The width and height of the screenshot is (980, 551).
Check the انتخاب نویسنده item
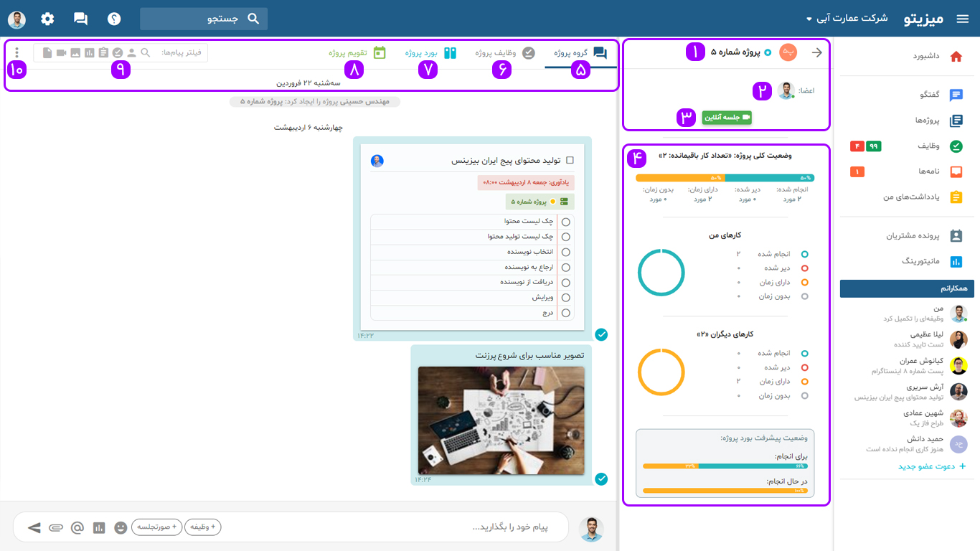[x=566, y=252]
